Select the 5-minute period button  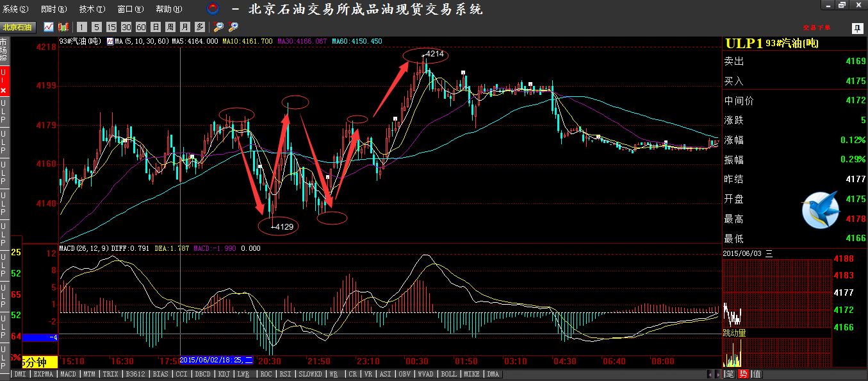click(x=96, y=27)
